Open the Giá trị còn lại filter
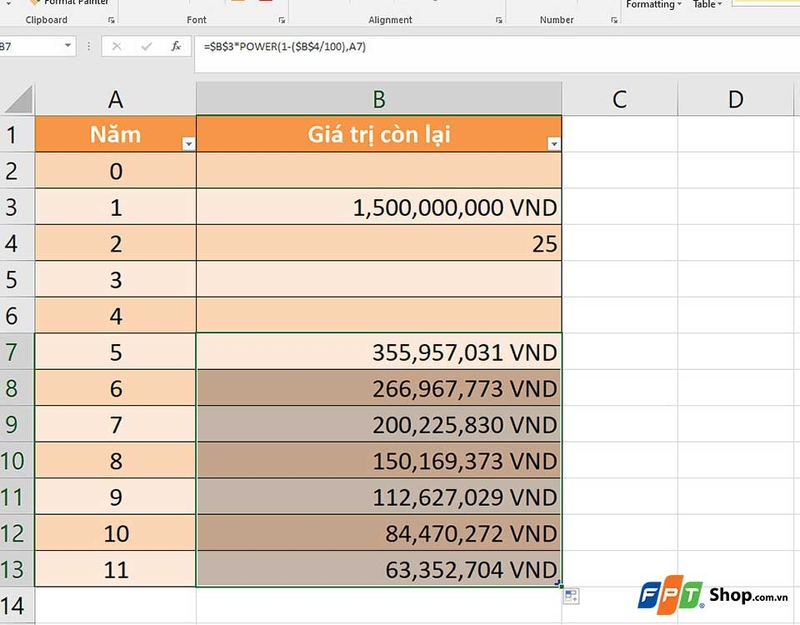This screenshot has width=800, height=625. coord(553,143)
